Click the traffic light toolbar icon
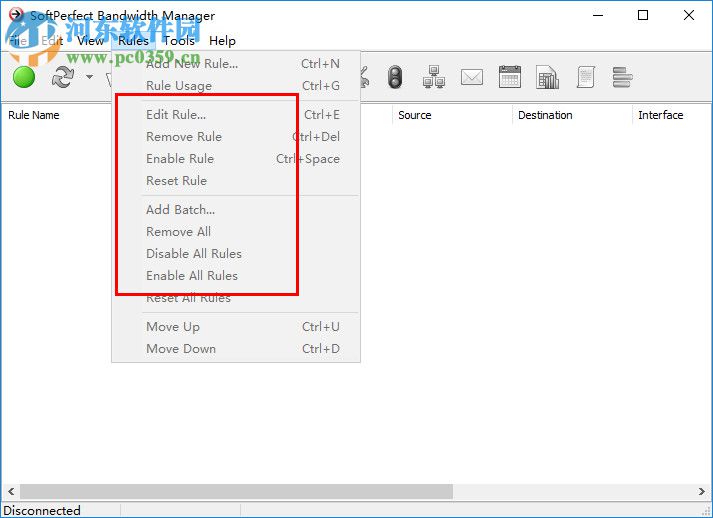Viewport: 713px width, 518px height. (395, 77)
